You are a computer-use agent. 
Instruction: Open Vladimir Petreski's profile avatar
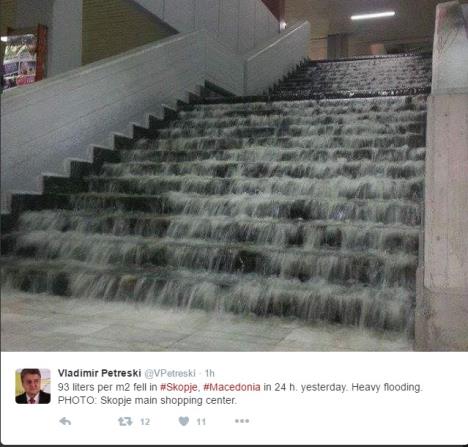(33, 386)
